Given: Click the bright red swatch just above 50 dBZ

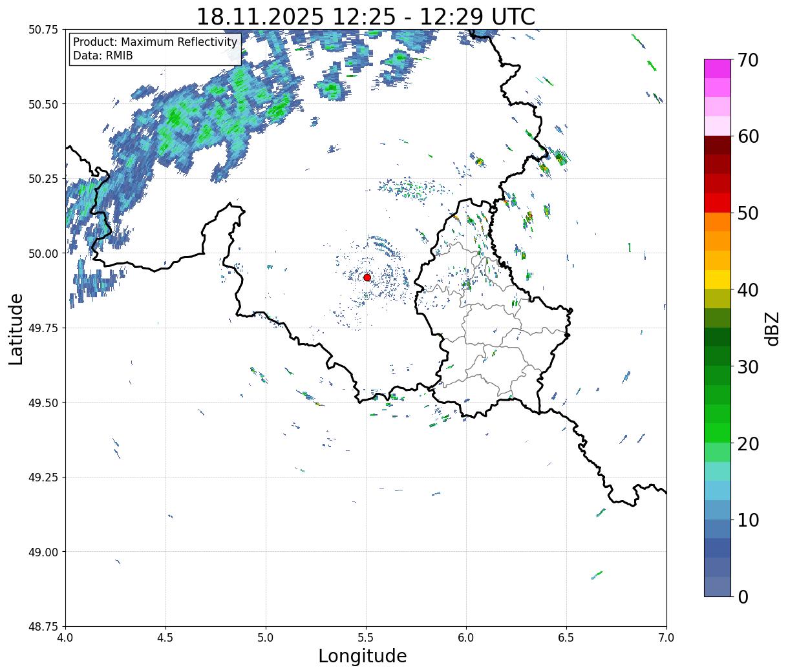Looking at the screenshot, I should pos(718,203).
